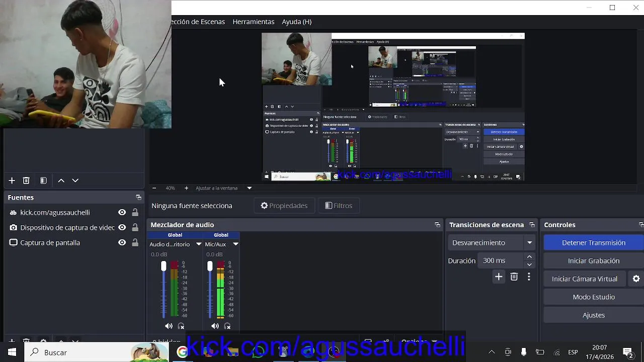The width and height of the screenshot is (644, 362).
Task: Open Ajustes button in Controles
Action: pyautogui.click(x=594, y=315)
